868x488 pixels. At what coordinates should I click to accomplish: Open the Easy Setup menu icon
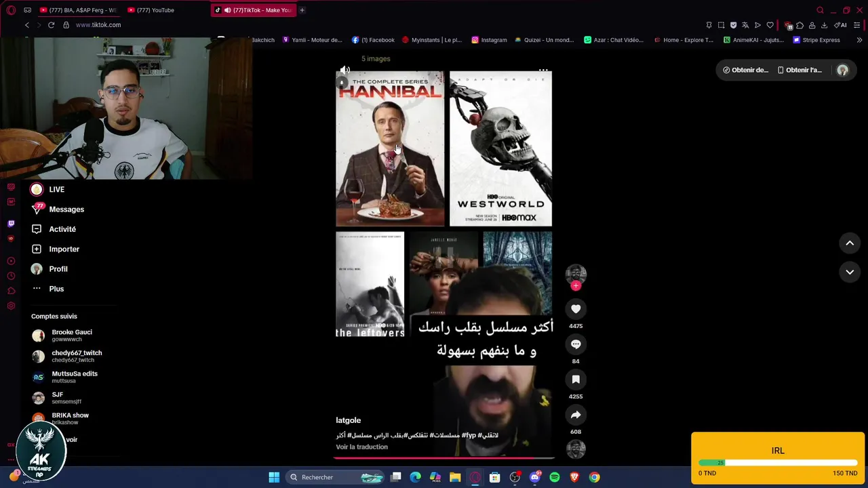point(857,25)
